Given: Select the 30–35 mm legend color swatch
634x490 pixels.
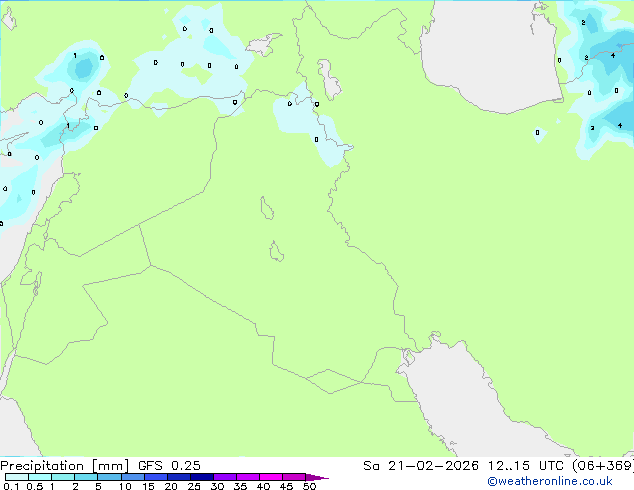Looking at the screenshot, I should (225, 477).
